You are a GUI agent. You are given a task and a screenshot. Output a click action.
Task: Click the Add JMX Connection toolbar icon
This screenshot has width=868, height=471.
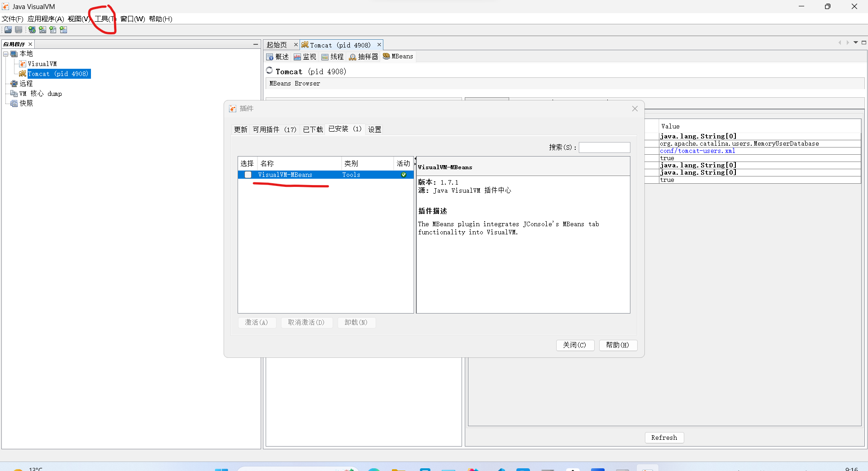[x=43, y=30]
